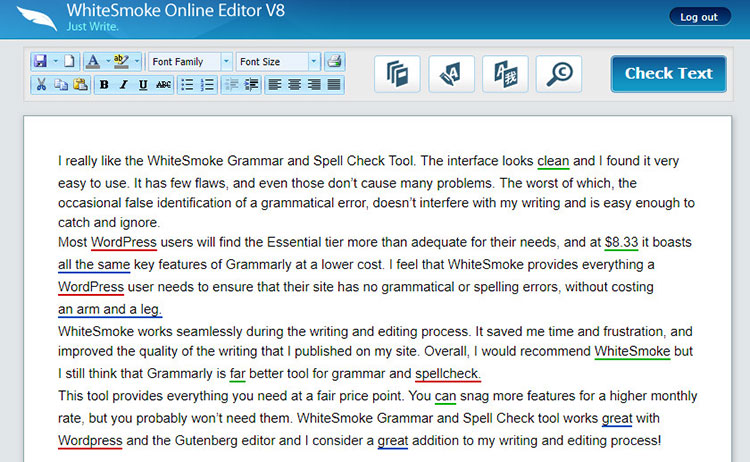Justify the text fully
Viewport: 750px width, 462px height.
(x=334, y=85)
